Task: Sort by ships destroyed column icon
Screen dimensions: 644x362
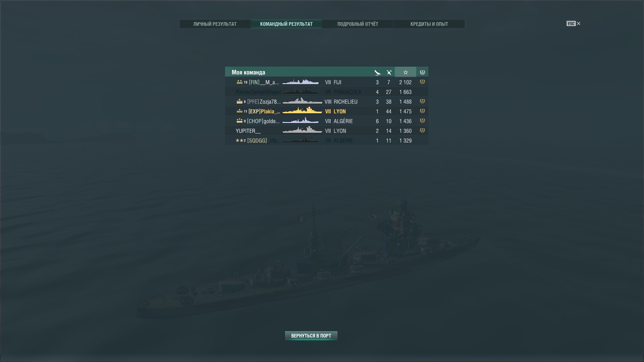Action: tap(377, 72)
